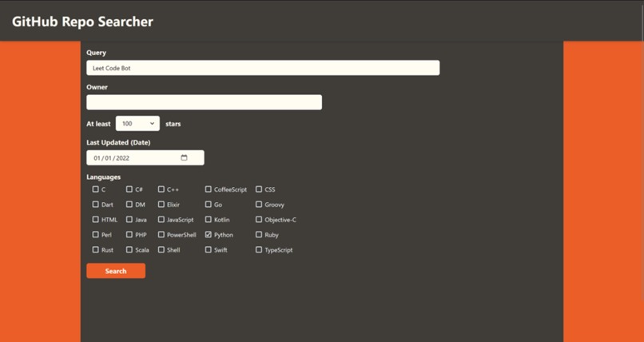The width and height of the screenshot is (644, 342).
Task: Enable the Scala checkbox
Action: (x=129, y=249)
